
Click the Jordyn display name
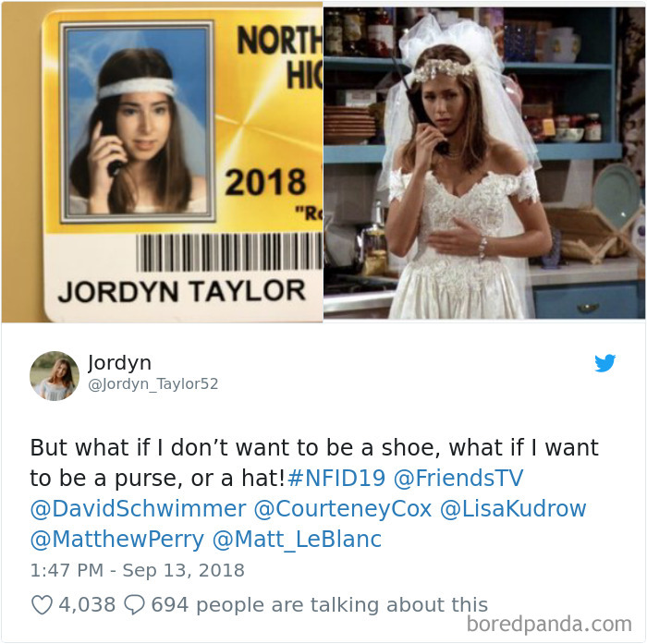click(x=119, y=363)
